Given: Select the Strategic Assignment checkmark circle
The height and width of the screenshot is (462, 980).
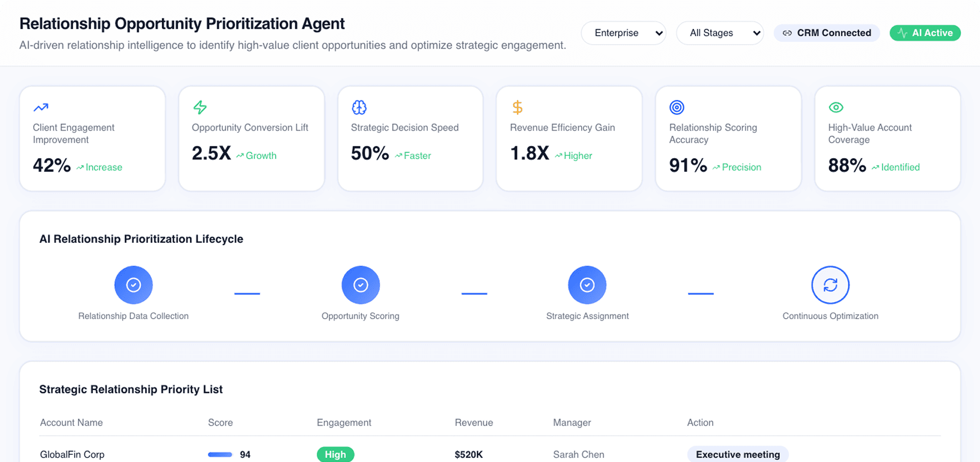Looking at the screenshot, I should click(587, 285).
